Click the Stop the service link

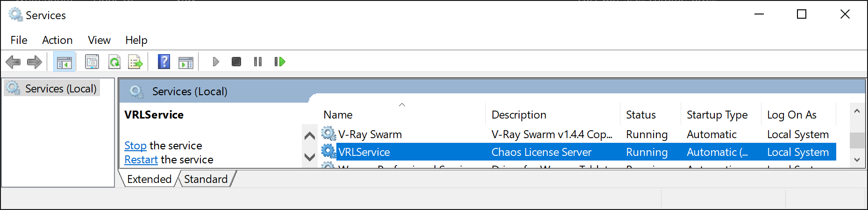point(135,146)
